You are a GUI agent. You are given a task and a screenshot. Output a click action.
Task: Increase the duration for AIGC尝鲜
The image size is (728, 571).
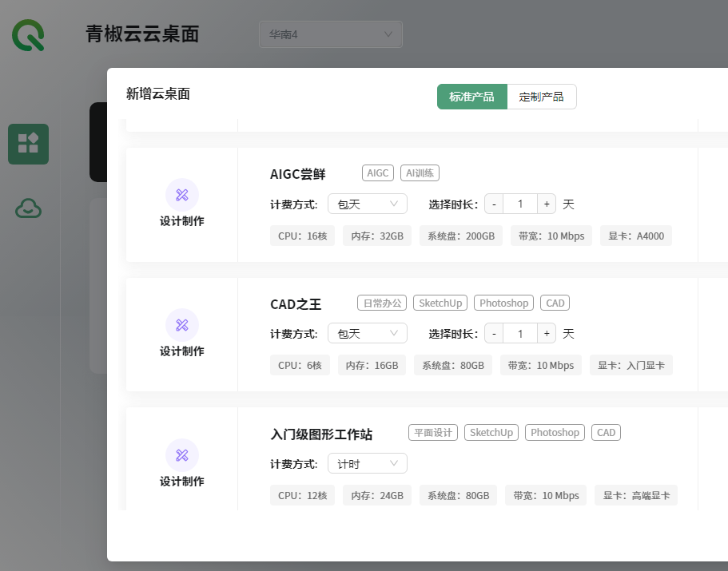coord(547,204)
